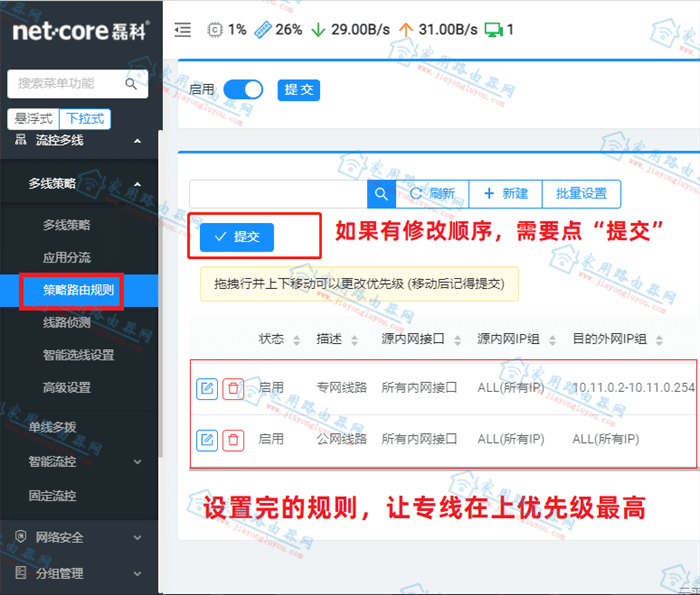Screen dimensions: 700x595
Task: Open the 应用分流 menu item
Action: tap(67, 257)
